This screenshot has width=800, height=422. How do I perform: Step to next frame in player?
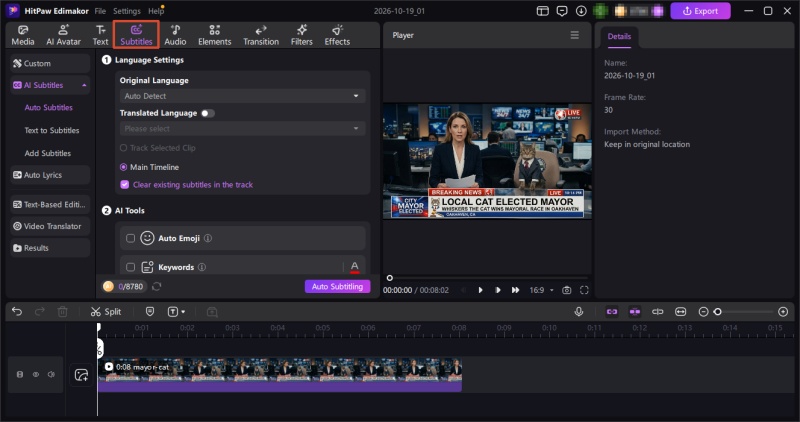[x=497, y=290]
